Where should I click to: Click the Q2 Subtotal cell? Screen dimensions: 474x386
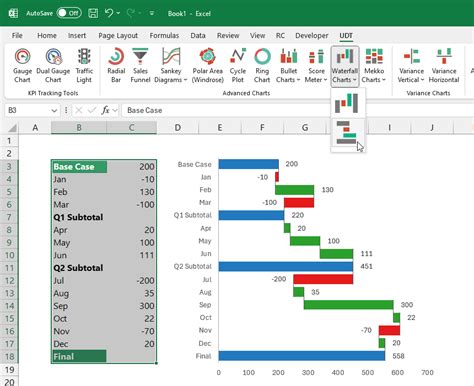click(x=79, y=268)
